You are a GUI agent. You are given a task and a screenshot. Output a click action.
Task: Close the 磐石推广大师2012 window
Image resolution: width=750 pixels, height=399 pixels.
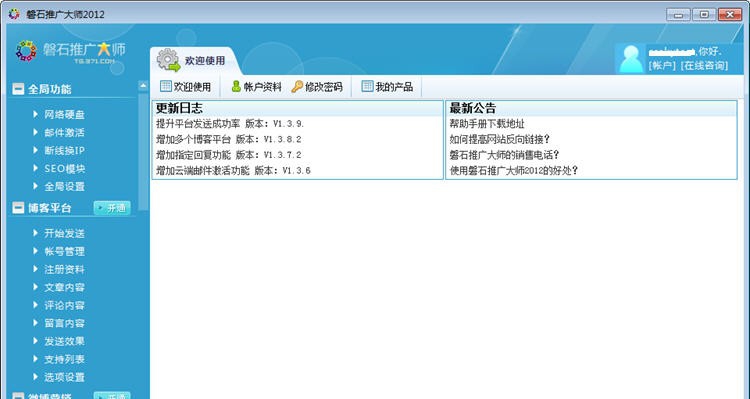tap(730, 14)
